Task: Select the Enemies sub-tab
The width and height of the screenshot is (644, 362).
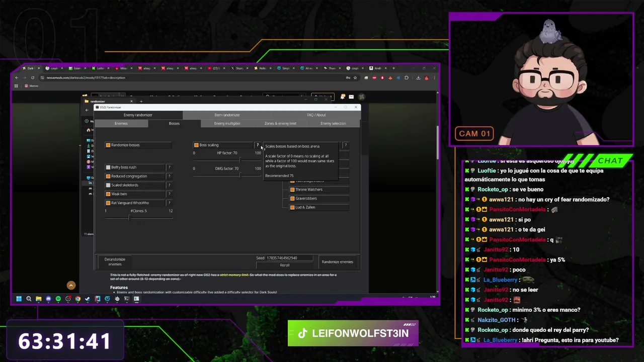Action: pyautogui.click(x=121, y=123)
